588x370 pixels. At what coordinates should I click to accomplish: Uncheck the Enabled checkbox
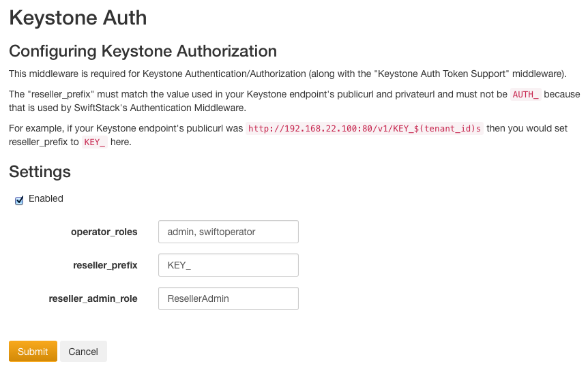point(19,201)
